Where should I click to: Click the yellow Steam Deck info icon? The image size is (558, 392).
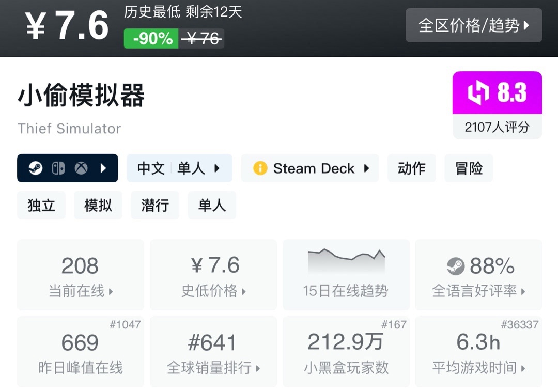tap(260, 168)
